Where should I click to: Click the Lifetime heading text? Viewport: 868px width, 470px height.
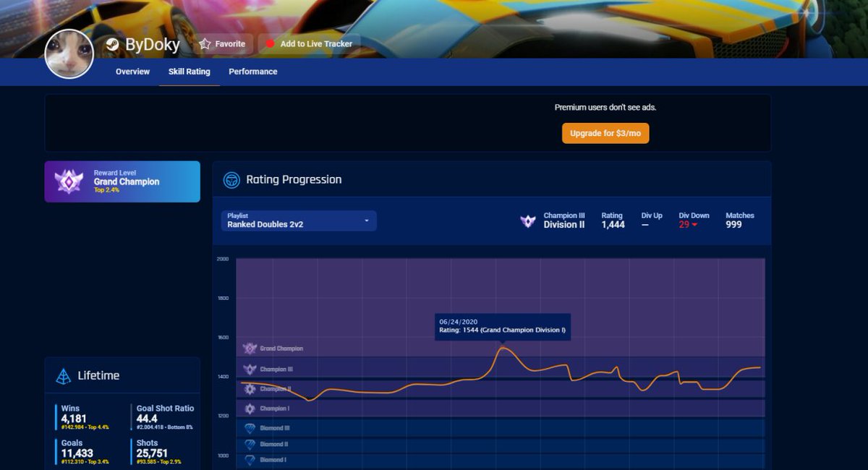pyautogui.click(x=98, y=376)
